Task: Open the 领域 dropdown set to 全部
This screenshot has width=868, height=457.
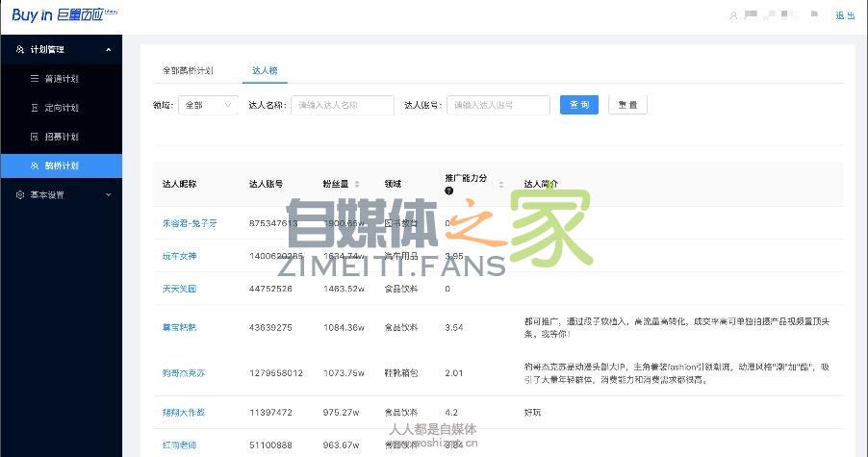Action: tap(208, 105)
